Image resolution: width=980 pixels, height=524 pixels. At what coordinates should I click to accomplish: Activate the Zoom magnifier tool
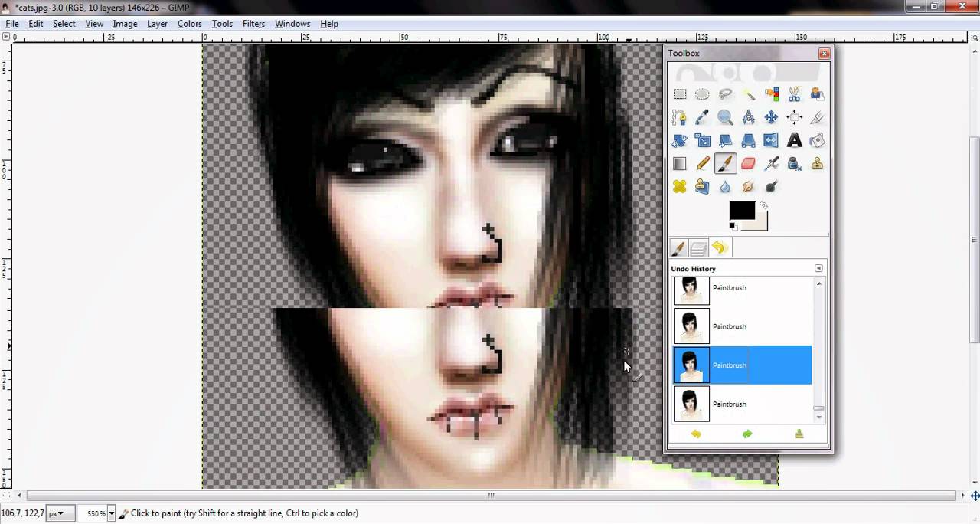pyautogui.click(x=725, y=117)
